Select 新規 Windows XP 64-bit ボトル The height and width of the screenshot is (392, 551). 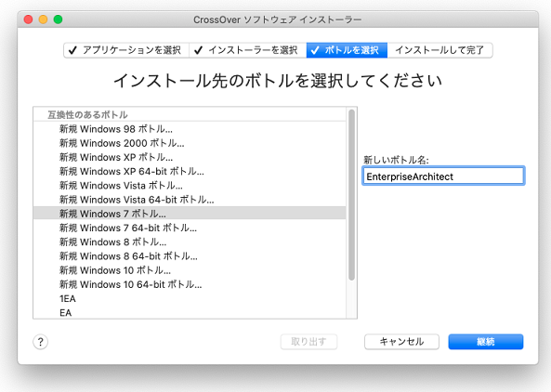click(x=190, y=171)
